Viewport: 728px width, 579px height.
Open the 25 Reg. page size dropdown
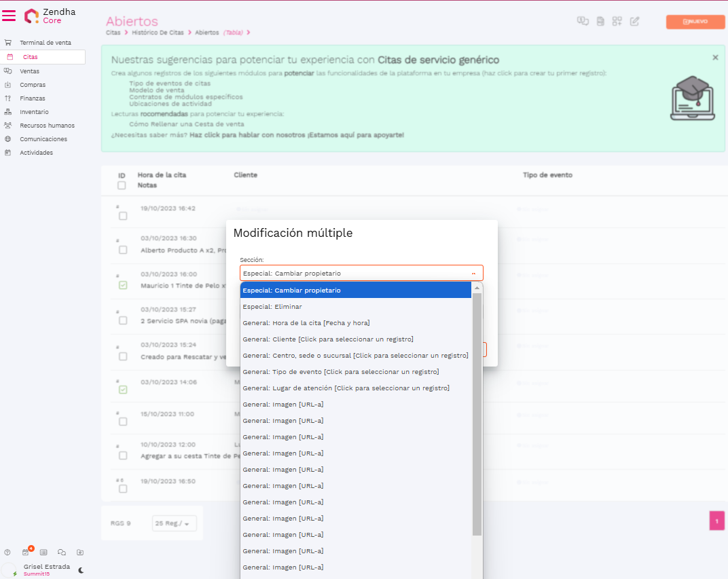[x=175, y=523]
